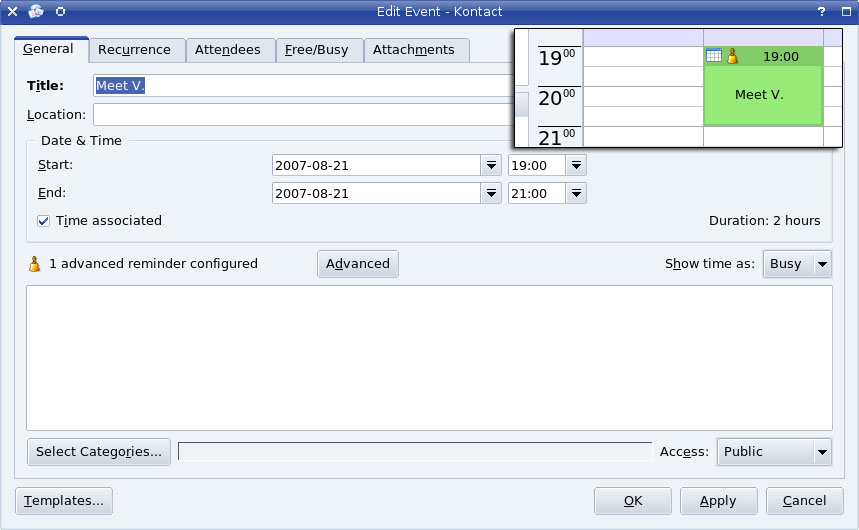Uncheck the Time associated checkbox
Image resolution: width=859 pixels, height=530 pixels.
coord(43,221)
